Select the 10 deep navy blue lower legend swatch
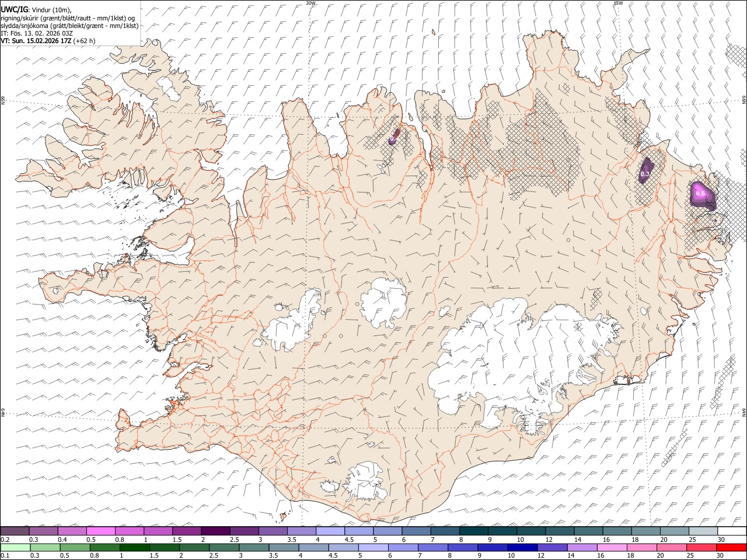The image size is (747, 560). pyautogui.click(x=522, y=548)
